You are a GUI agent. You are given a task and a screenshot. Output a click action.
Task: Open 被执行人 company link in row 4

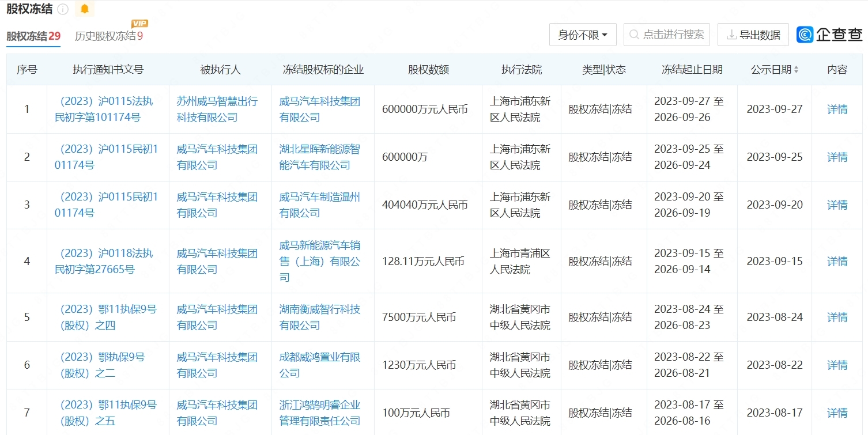pos(217,262)
